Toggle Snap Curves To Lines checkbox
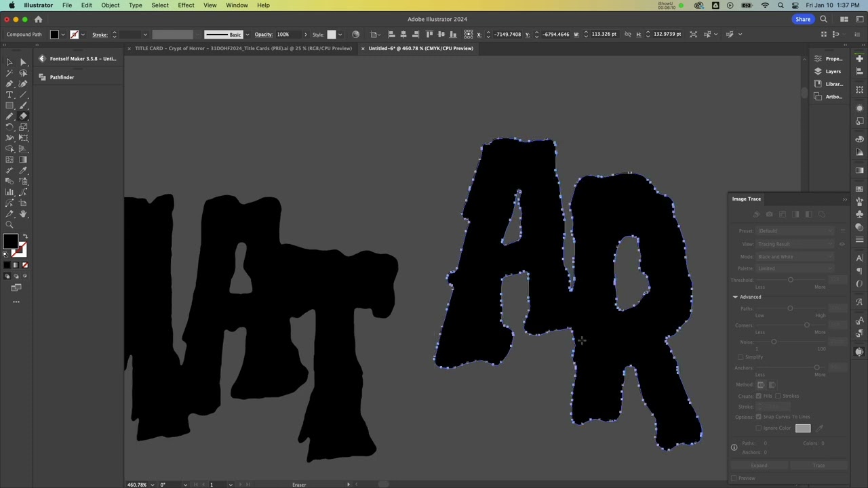This screenshot has height=488, width=868. click(759, 417)
